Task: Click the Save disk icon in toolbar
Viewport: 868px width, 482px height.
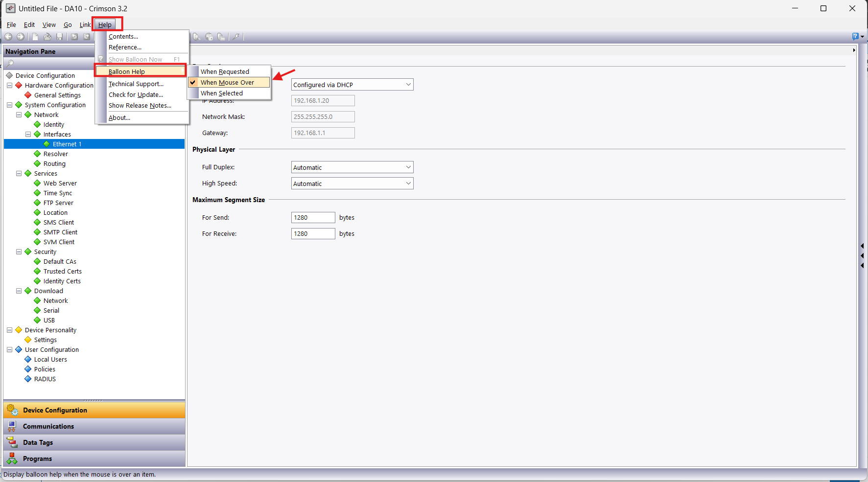Action: tap(60, 37)
